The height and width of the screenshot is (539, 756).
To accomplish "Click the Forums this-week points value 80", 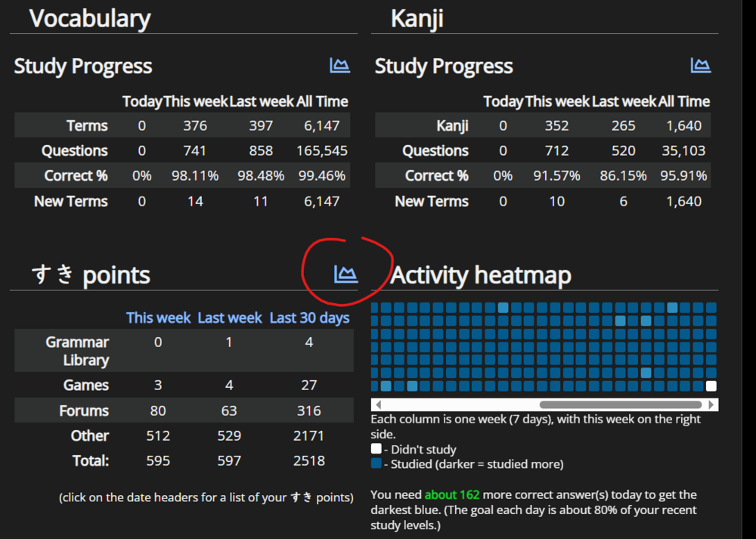I will [158, 410].
